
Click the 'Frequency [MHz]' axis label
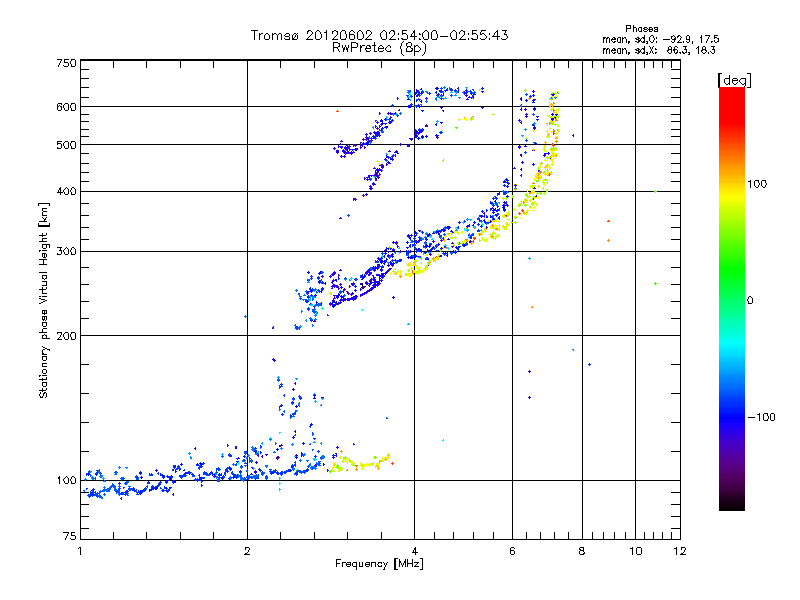pos(379,564)
